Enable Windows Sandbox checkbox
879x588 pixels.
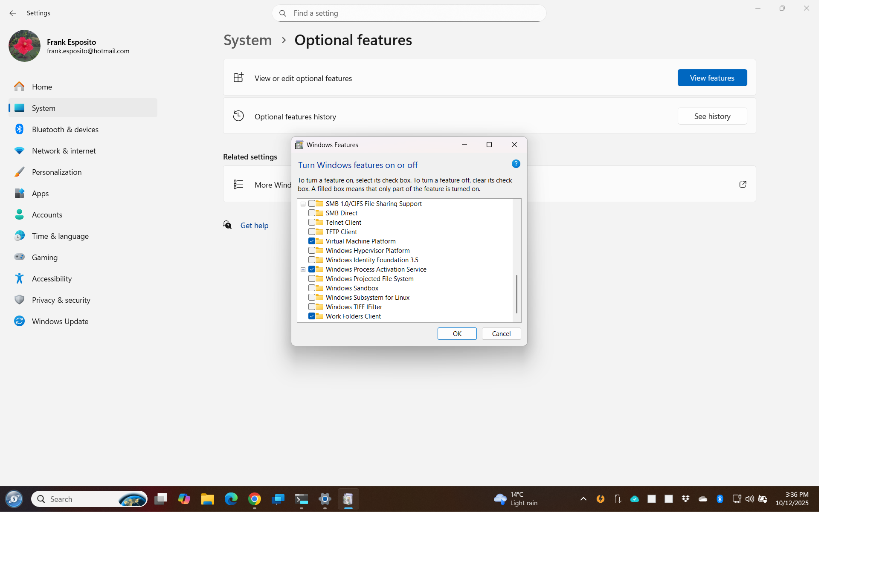(x=312, y=288)
